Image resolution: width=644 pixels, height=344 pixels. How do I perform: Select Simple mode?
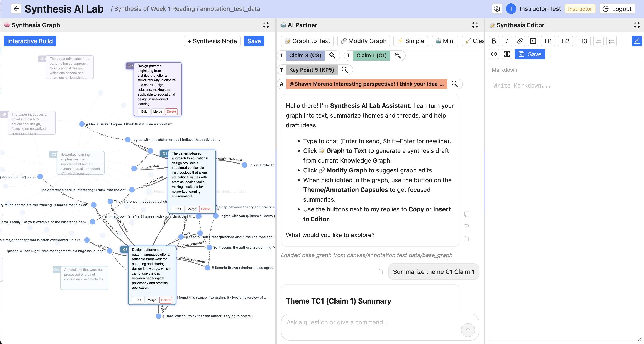411,41
